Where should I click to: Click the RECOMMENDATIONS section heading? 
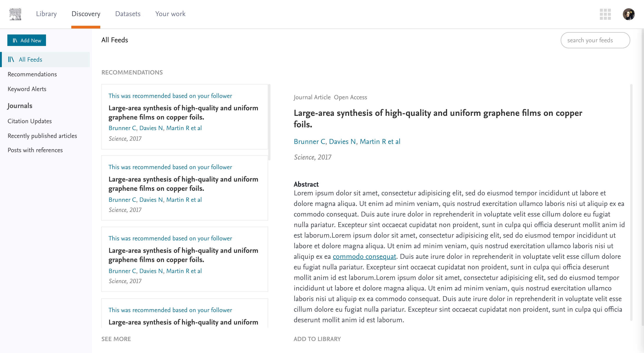click(x=132, y=72)
